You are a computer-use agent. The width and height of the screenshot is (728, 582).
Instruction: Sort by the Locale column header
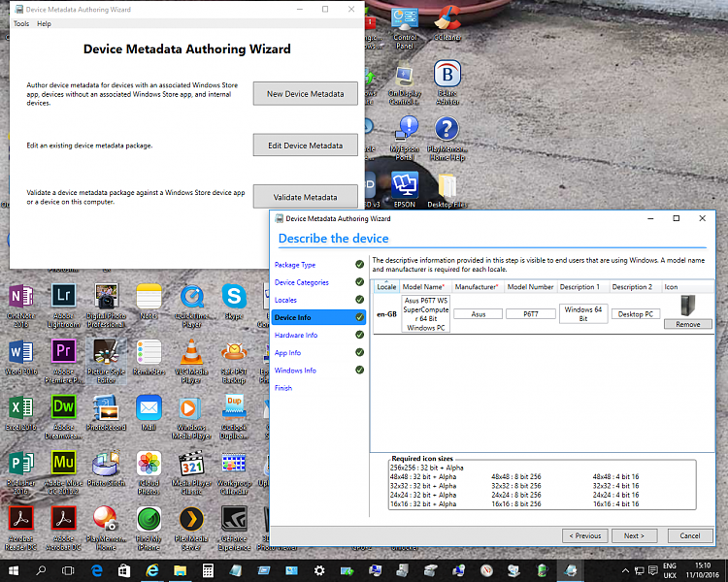tap(386, 287)
